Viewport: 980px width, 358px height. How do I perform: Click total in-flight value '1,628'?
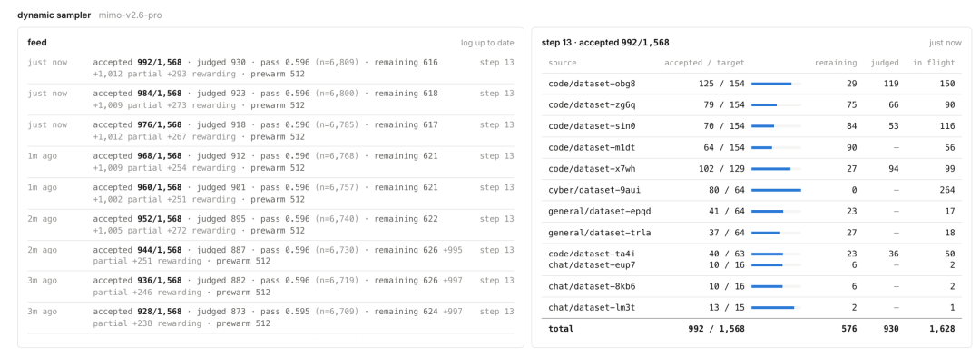(x=941, y=329)
